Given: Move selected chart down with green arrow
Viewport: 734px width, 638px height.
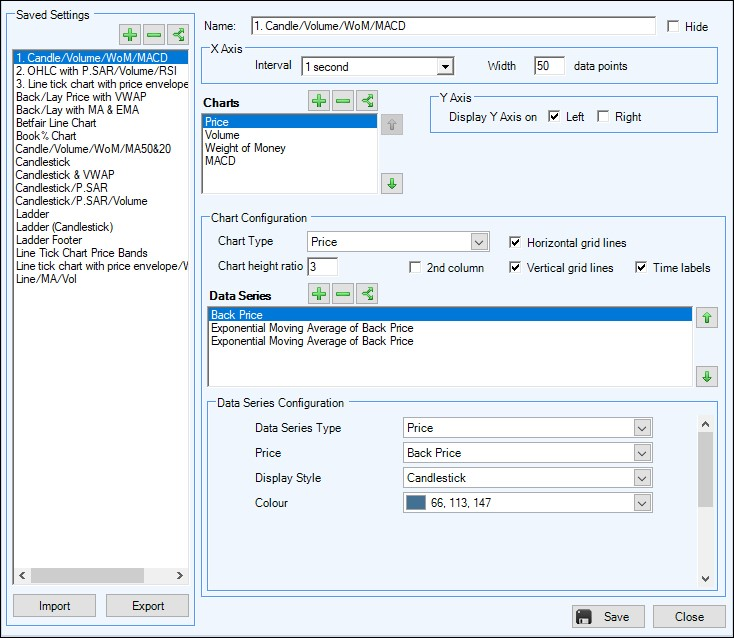Looking at the screenshot, I should 392,183.
